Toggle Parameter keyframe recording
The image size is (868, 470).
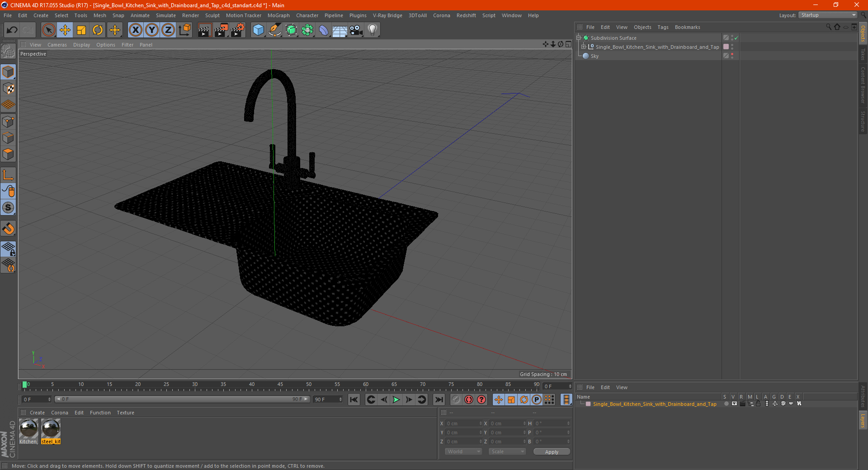click(x=537, y=399)
